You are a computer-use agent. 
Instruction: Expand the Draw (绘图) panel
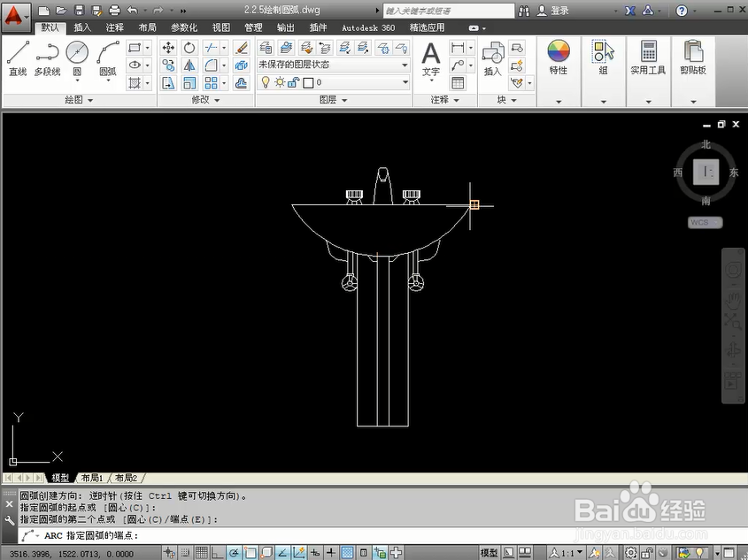(79, 100)
